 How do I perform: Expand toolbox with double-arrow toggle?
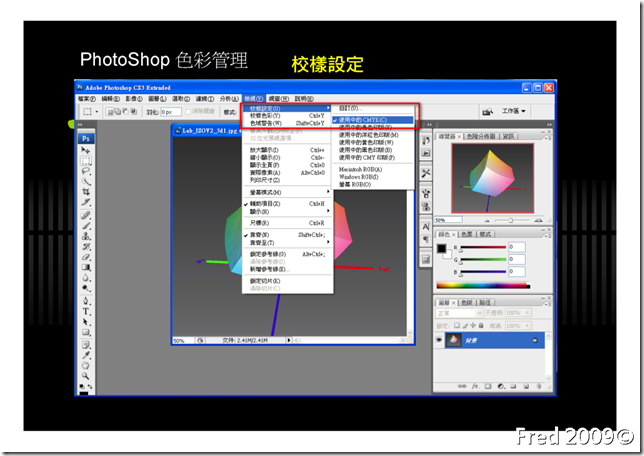(x=80, y=124)
